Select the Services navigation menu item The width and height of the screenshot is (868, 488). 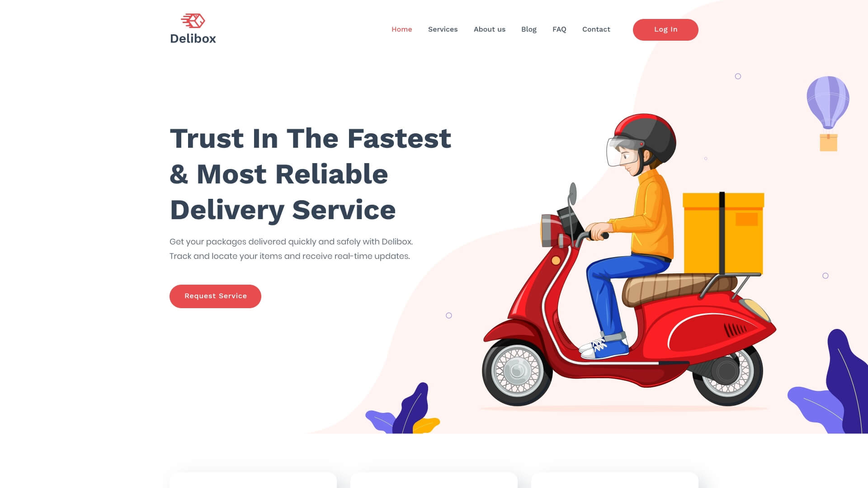coord(442,29)
